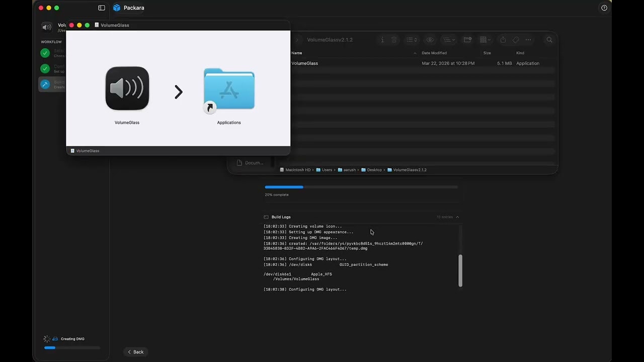
Task: Click log line '/Volumes/VolumeGlass'
Action: (296, 279)
